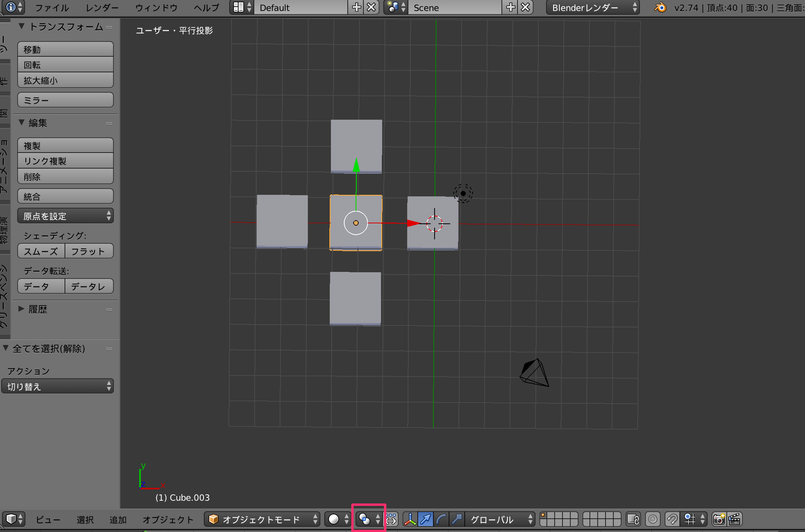Click the 移動 button
The width and height of the screenshot is (805, 532).
click(65, 49)
